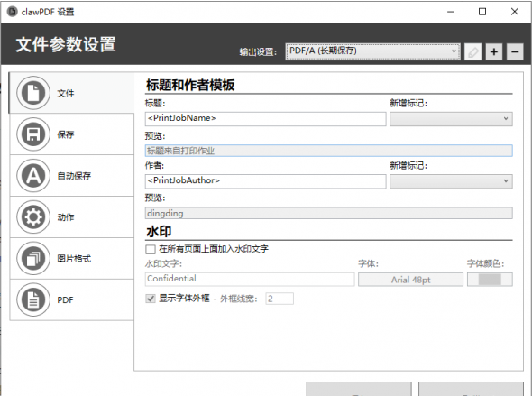
Task: Select the 保存 floppy disk icon
Action: [33, 134]
